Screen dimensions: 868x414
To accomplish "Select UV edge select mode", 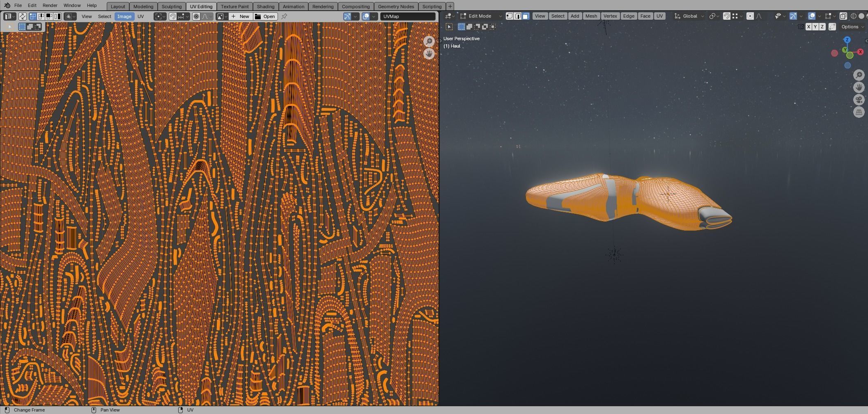I will (x=41, y=16).
